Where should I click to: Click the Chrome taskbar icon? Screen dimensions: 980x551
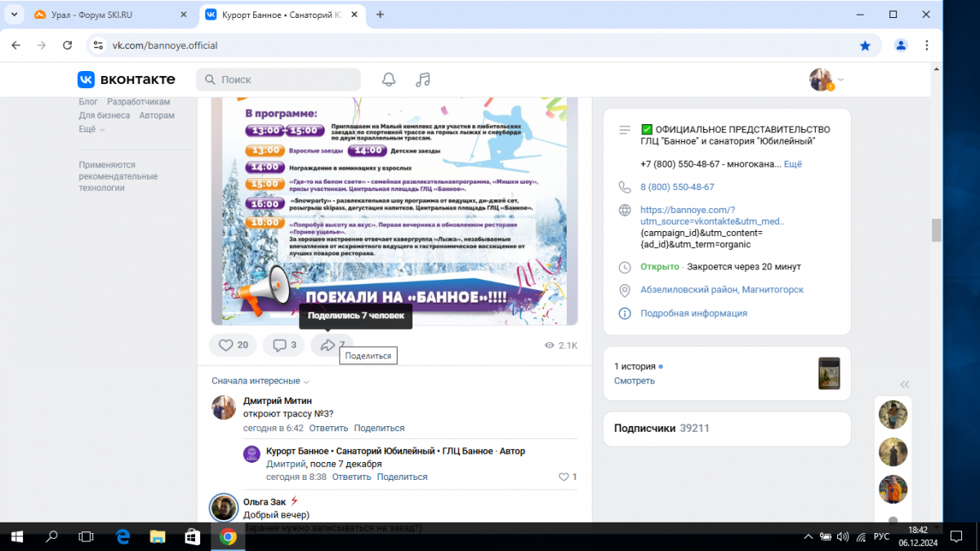pos(228,536)
